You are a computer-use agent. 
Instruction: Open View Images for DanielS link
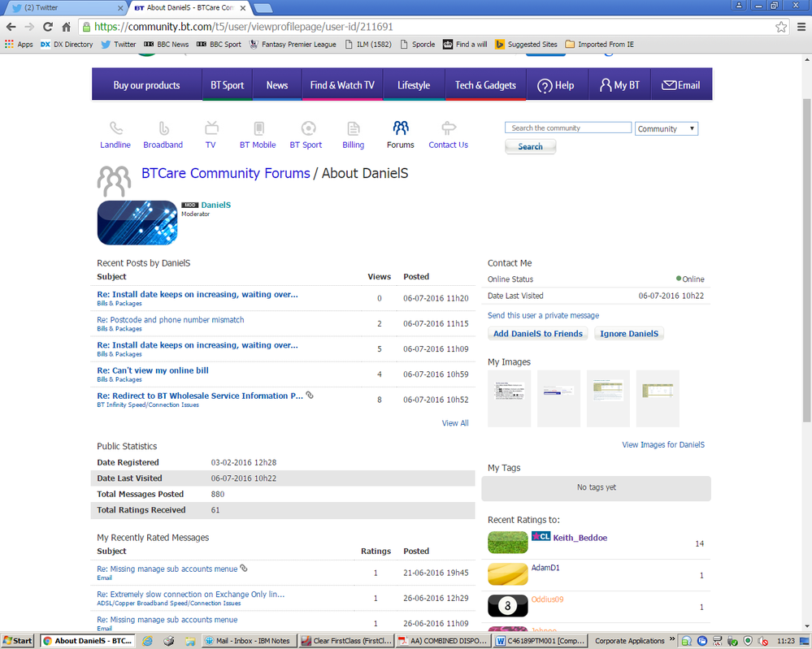tap(663, 444)
